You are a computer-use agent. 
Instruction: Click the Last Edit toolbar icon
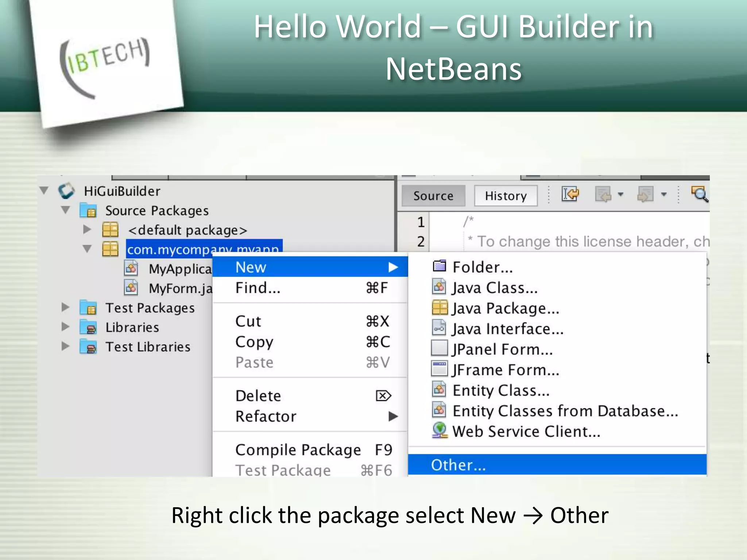coord(570,194)
